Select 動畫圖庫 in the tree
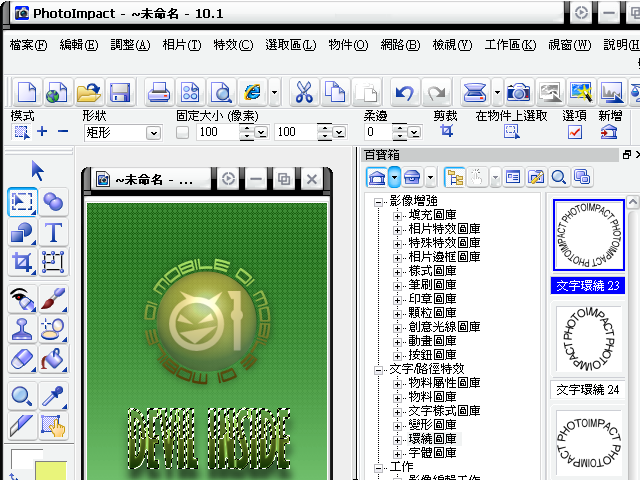The width and height of the screenshot is (640, 480). click(x=433, y=340)
